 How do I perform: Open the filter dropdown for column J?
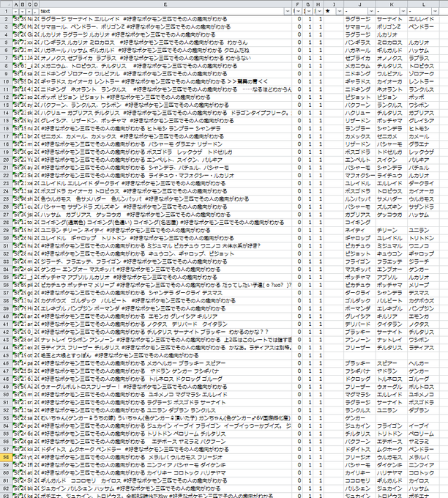(x=371, y=12)
